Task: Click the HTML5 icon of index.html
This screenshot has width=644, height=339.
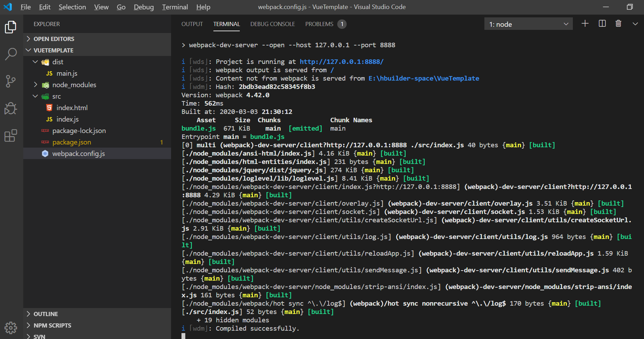Action: [49, 108]
